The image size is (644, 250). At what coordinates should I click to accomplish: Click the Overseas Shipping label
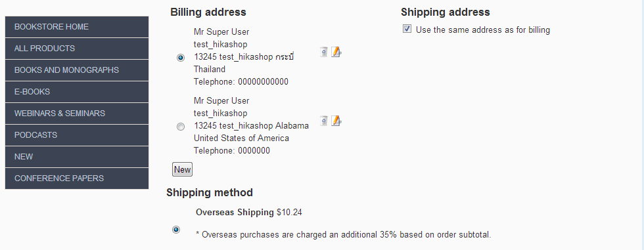point(235,213)
